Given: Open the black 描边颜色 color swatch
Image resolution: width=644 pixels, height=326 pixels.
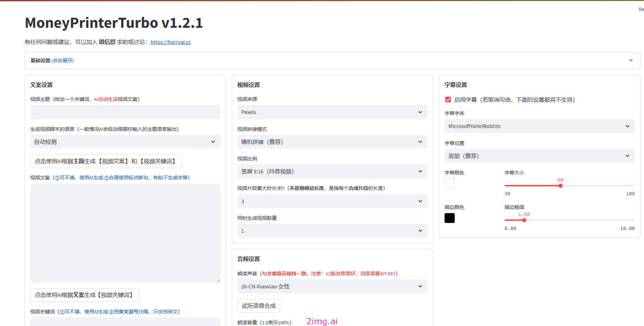Looking at the screenshot, I should [x=449, y=218].
